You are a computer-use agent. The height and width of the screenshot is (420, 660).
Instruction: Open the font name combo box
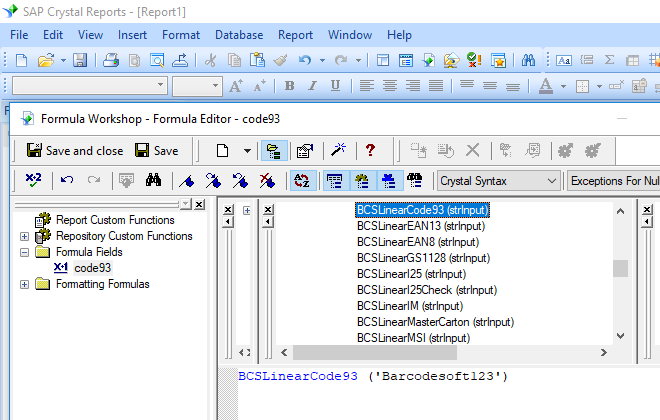tap(90, 85)
